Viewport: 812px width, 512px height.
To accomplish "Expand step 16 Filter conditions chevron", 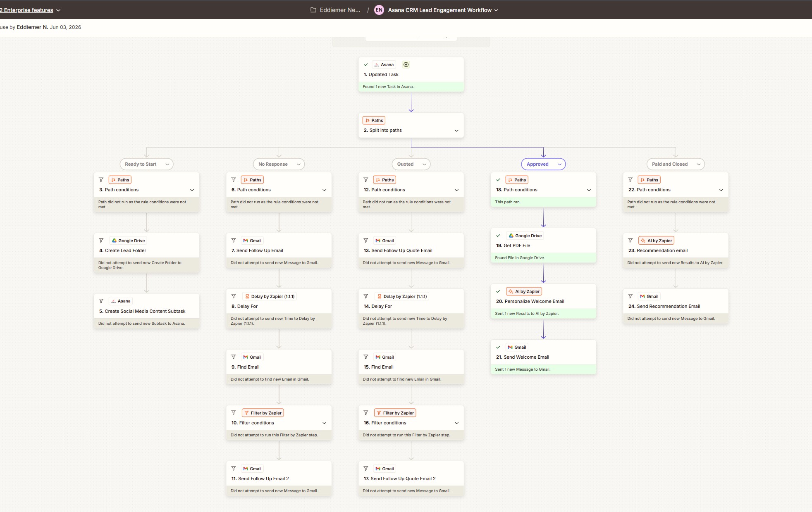I will [x=457, y=423].
